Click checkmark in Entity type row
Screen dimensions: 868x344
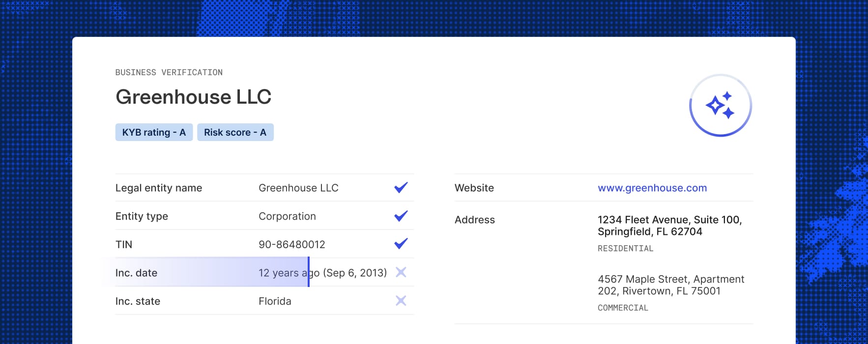point(401,216)
